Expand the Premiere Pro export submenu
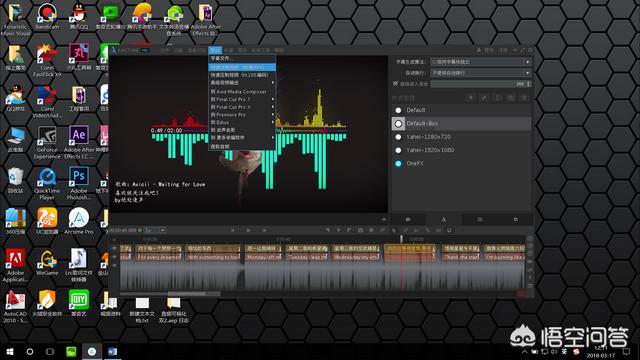 (242, 115)
